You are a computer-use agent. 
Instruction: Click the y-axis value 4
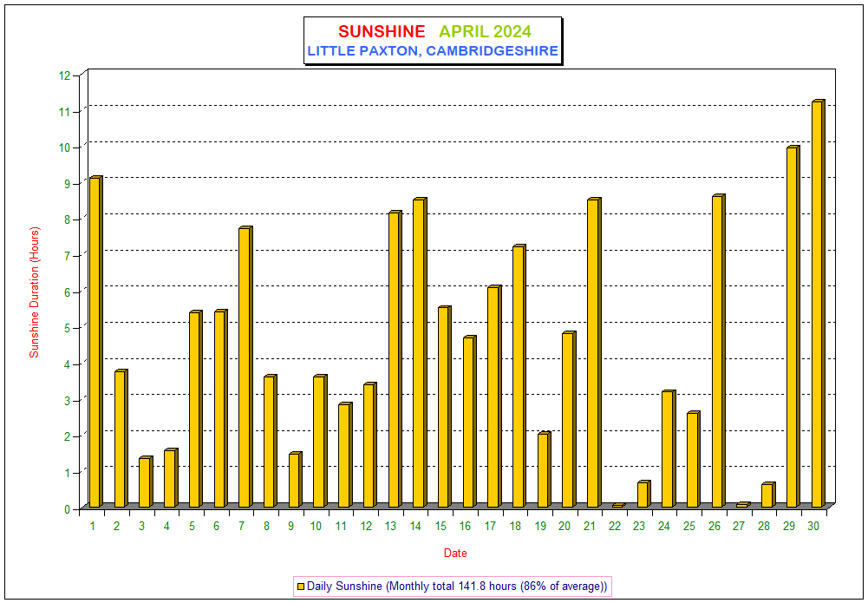69,364
